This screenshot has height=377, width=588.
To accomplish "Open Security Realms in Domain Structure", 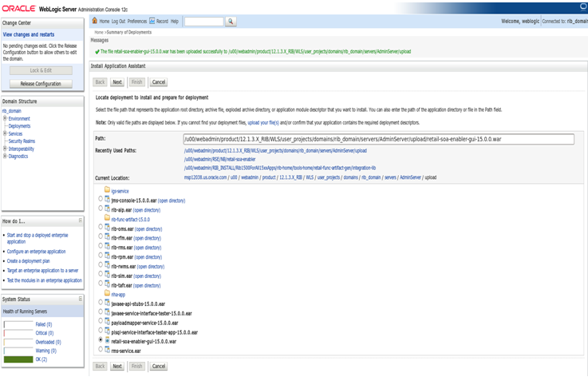I will point(22,141).
